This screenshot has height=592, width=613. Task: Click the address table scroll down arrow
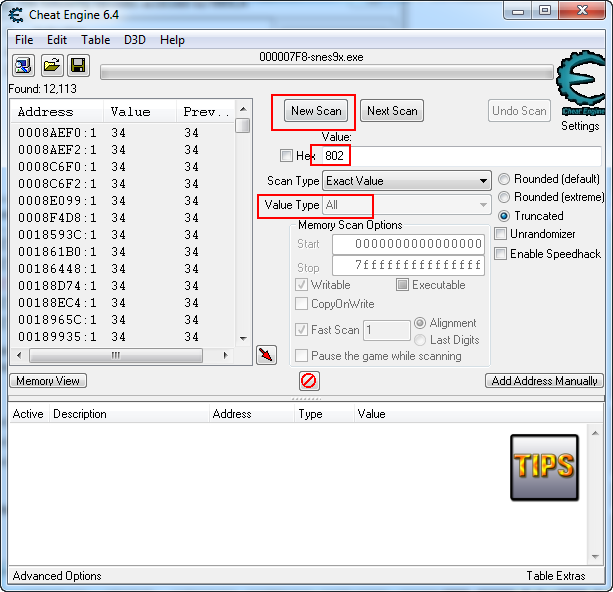tap(595, 557)
